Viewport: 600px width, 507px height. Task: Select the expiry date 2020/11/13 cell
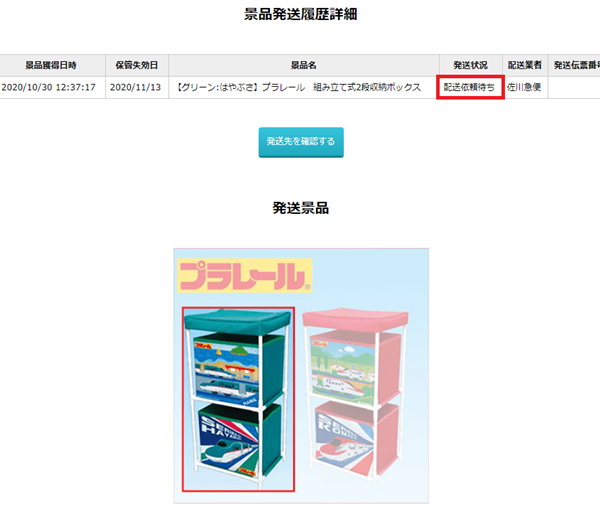click(135, 87)
